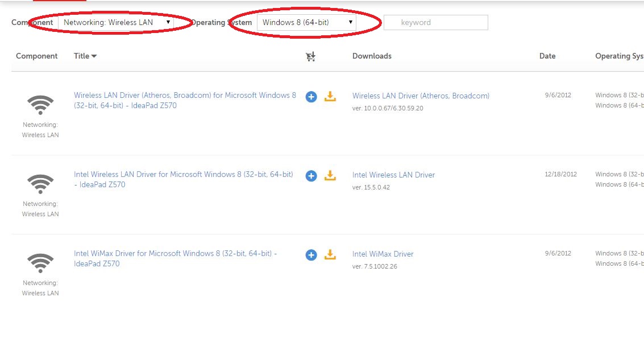Add Intel WiMax Driver to download list
Screen dimensions: 644x338
click(311, 255)
